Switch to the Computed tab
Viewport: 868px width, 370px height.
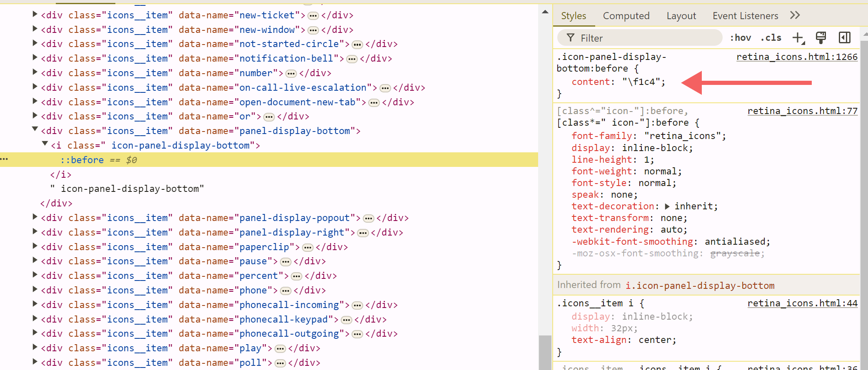pyautogui.click(x=626, y=16)
